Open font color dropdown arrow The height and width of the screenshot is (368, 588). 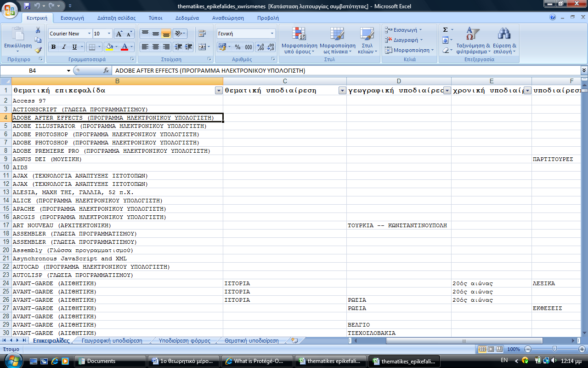[131, 47]
